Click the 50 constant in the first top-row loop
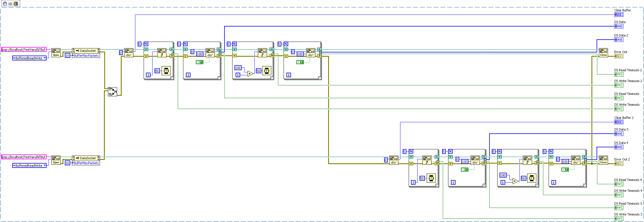Screen dimensions: 644x222 tap(157, 71)
